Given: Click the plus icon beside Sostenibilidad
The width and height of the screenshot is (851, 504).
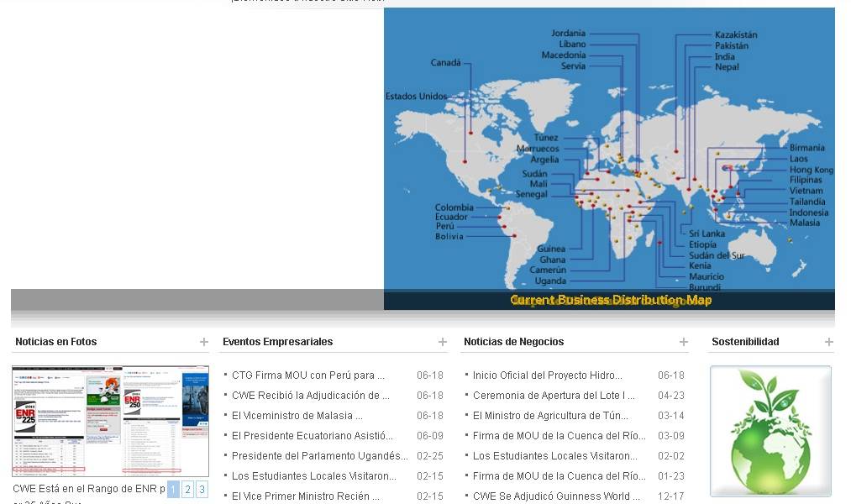Looking at the screenshot, I should [829, 342].
